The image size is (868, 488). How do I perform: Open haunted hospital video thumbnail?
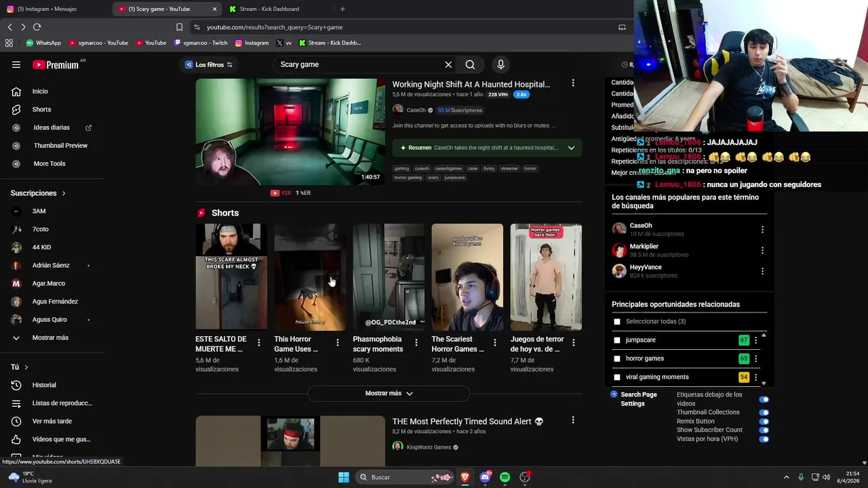click(290, 131)
